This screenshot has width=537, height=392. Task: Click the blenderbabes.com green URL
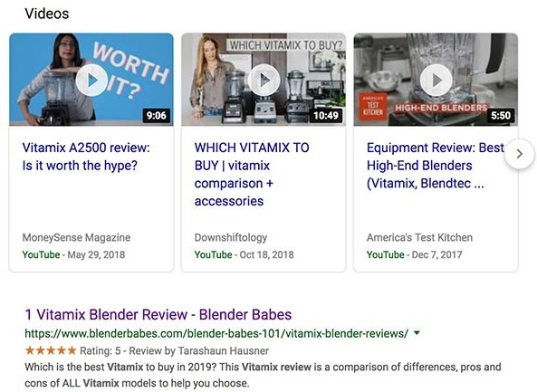point(216,333)
